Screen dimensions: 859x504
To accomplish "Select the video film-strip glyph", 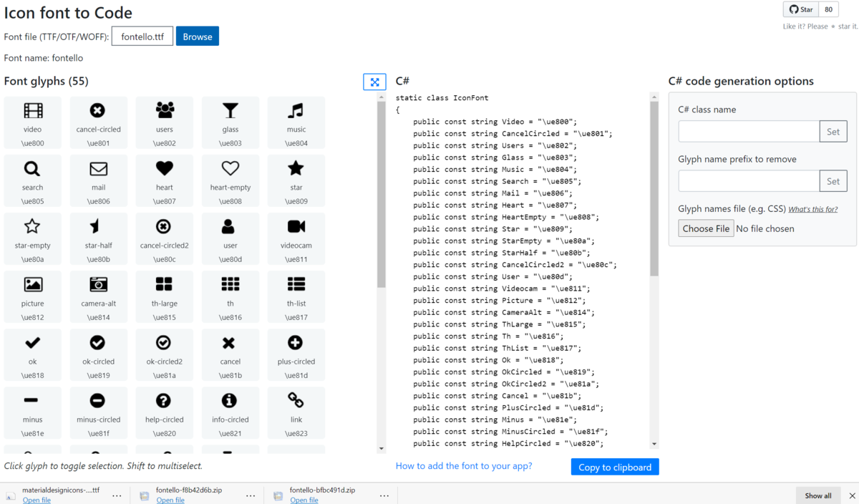I will (33, 122).
